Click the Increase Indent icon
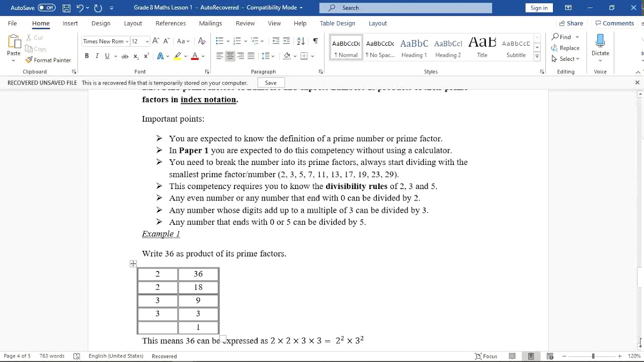 coord(286,41)
